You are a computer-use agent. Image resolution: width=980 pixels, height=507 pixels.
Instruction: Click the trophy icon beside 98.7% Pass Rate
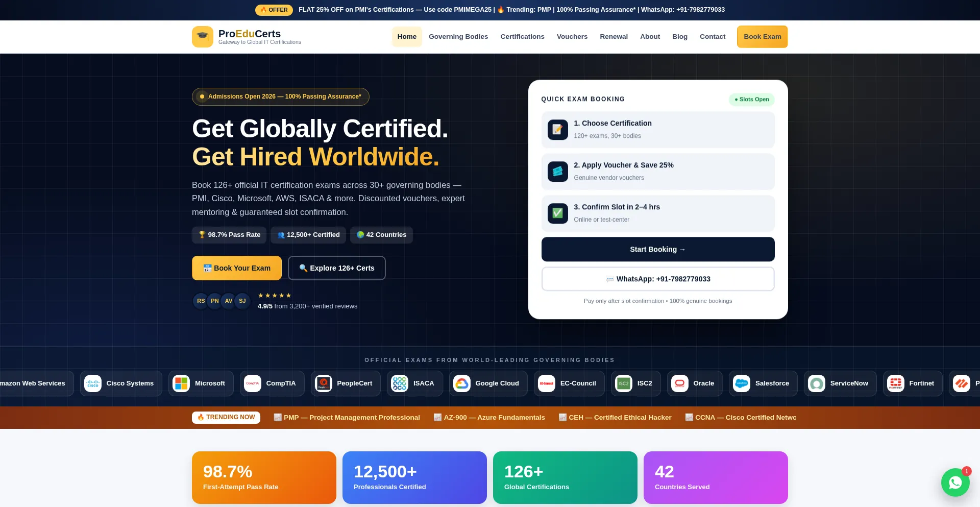[x=202, y=235]
